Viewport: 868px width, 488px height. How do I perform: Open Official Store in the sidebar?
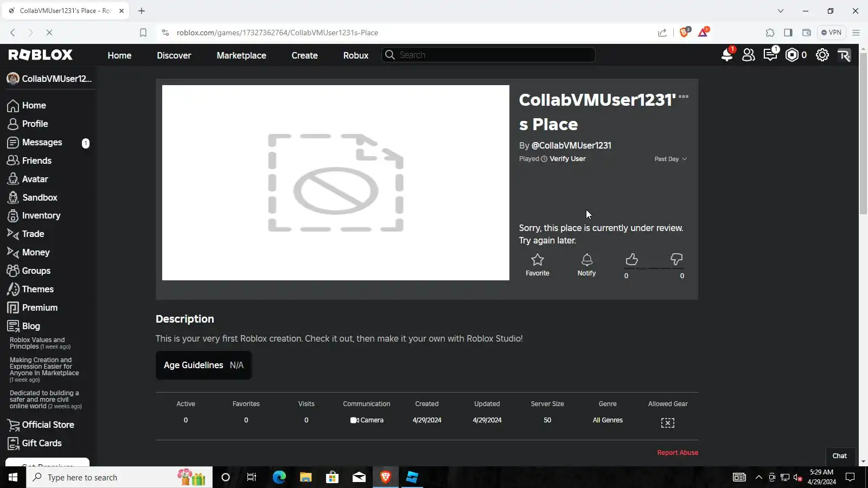(48, 425)
